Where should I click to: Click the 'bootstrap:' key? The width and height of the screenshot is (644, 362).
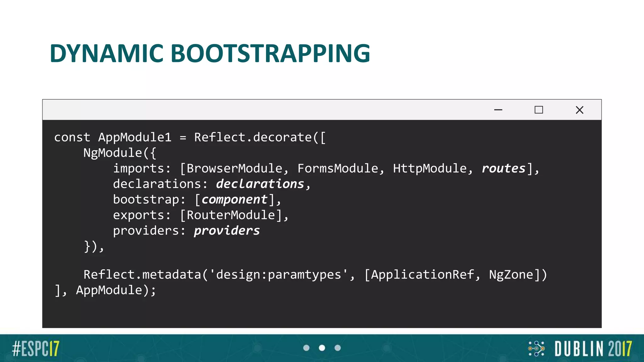pos(149,200)
